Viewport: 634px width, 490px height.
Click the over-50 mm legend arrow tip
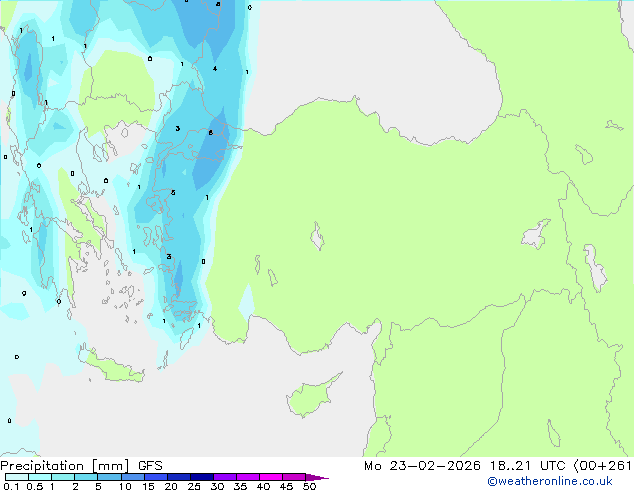(317, 477)
